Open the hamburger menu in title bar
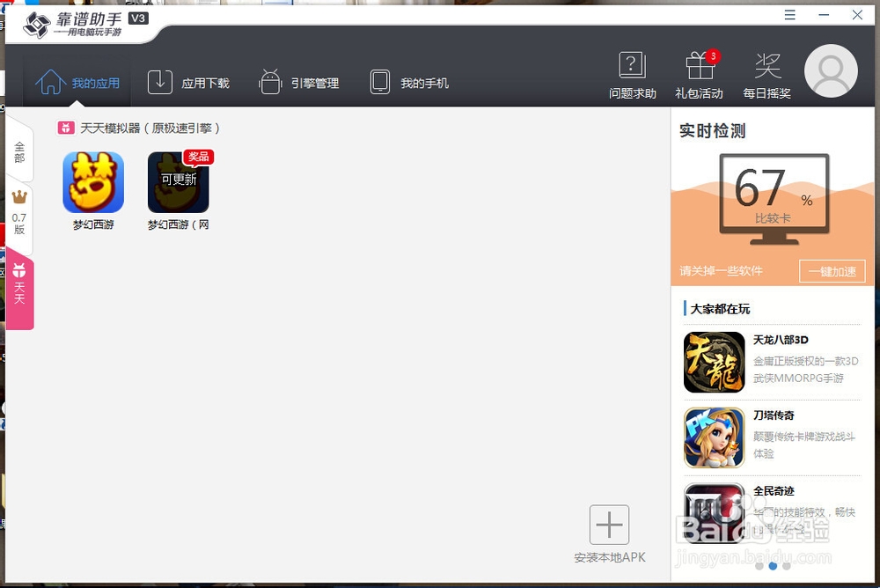The height and width of the screenshot is (588, 880). (789, 15)
